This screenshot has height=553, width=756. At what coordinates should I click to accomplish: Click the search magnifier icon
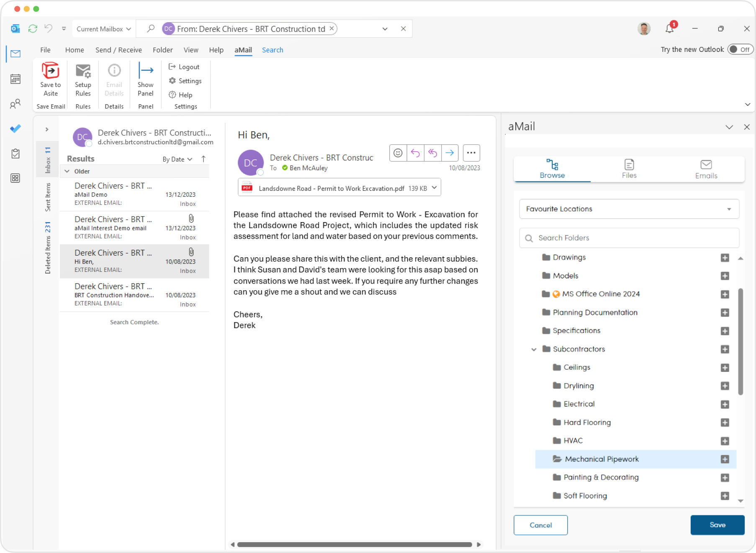point(151,28)
